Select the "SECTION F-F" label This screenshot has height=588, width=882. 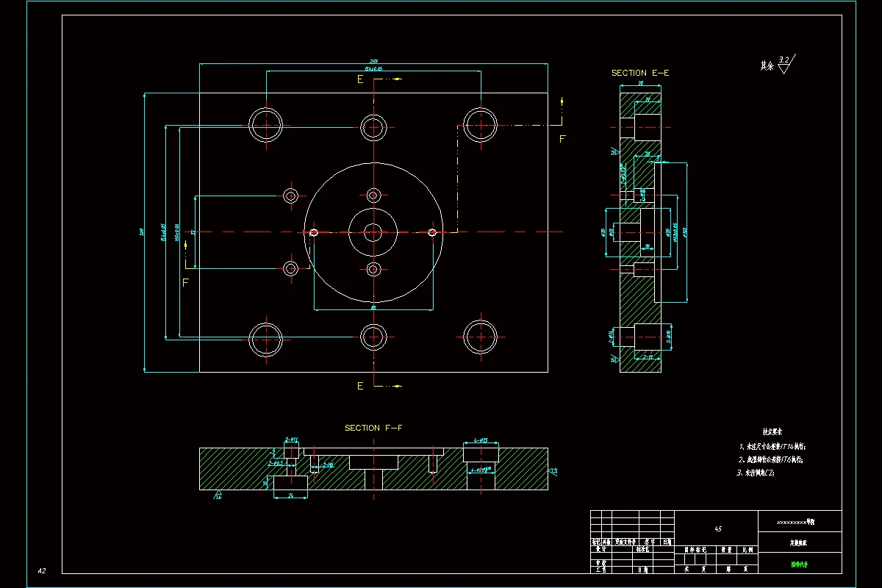tap(373, 428)
